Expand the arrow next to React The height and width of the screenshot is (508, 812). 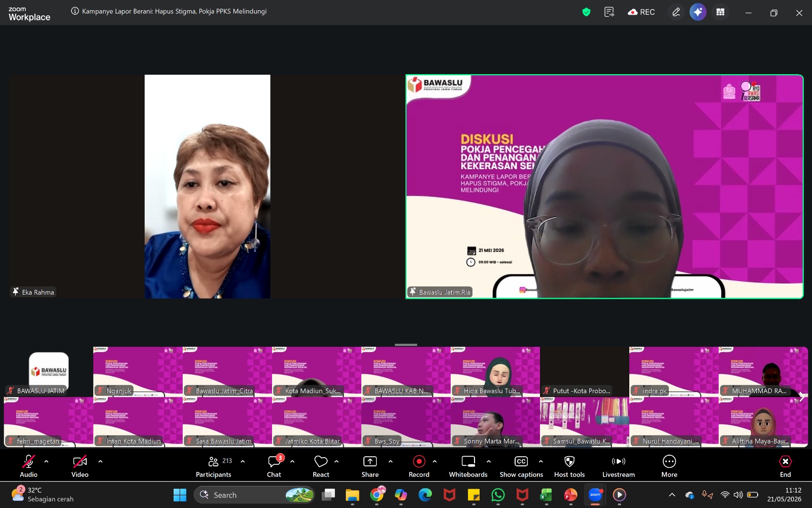(x=336, y=461)
